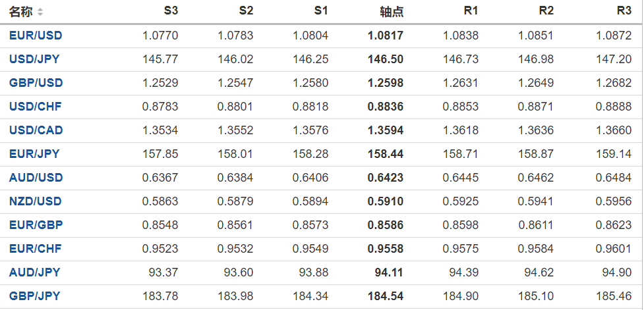Select the NZD/USD pair link
Image resolution: width=644 pixels, height=310 pixels.
point(36,201)
